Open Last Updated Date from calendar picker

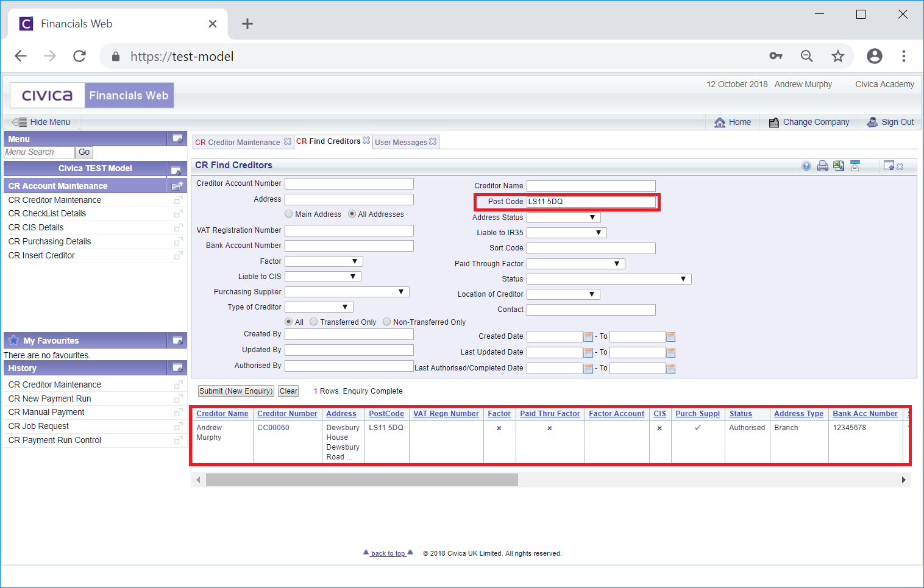(588, 352)
